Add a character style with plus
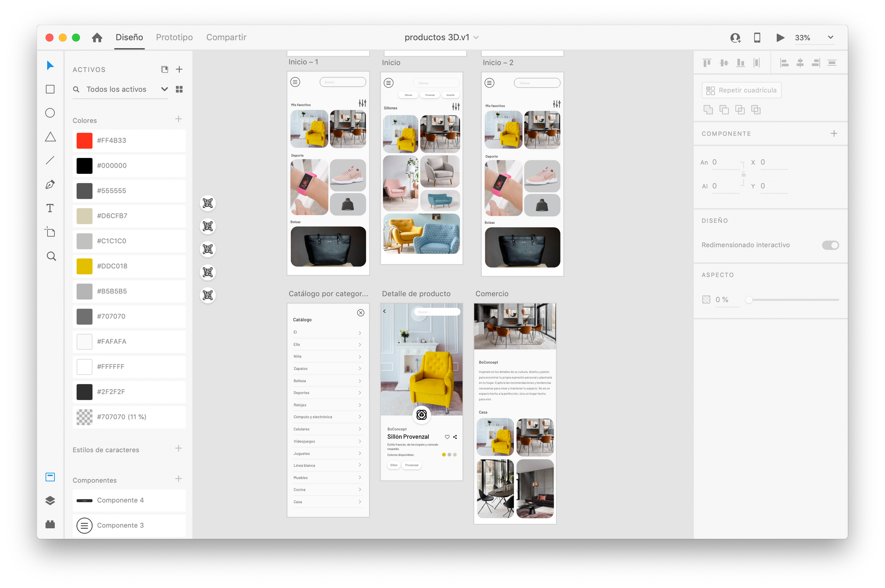 178,448
